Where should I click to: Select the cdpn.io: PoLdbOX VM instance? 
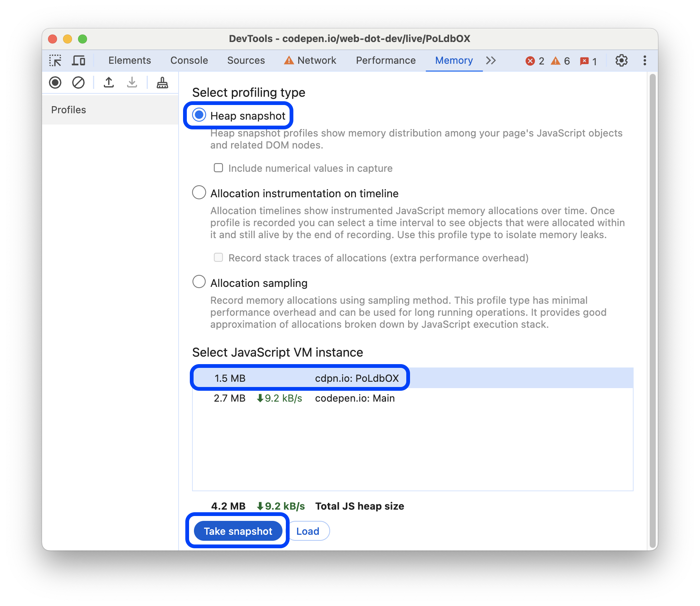tap(299, 378)
